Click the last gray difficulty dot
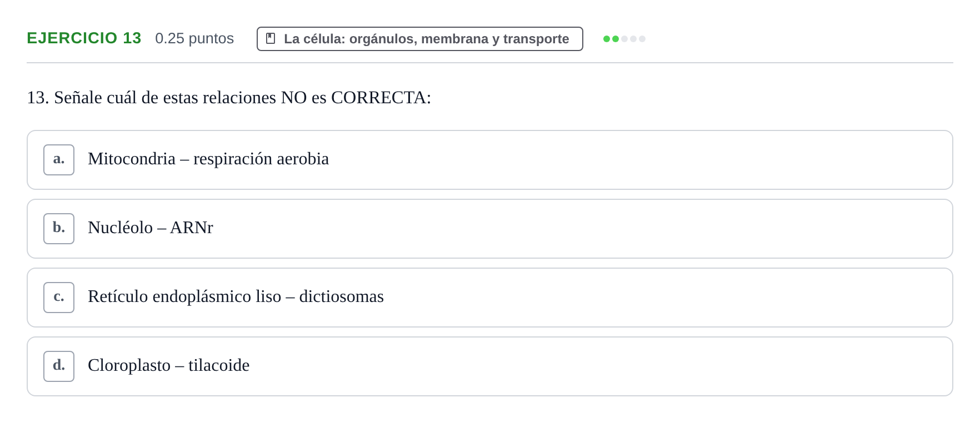 tap(642, 39)
